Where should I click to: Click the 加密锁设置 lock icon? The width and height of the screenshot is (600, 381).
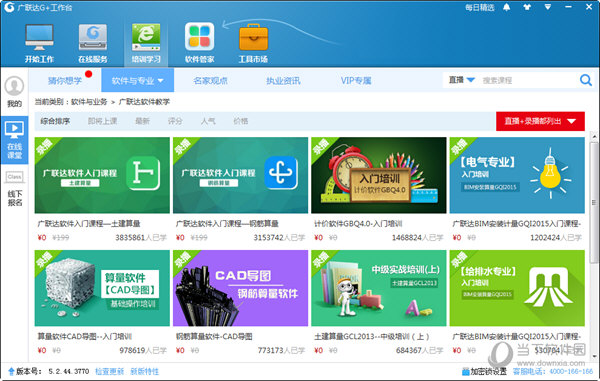coord(465,371)
